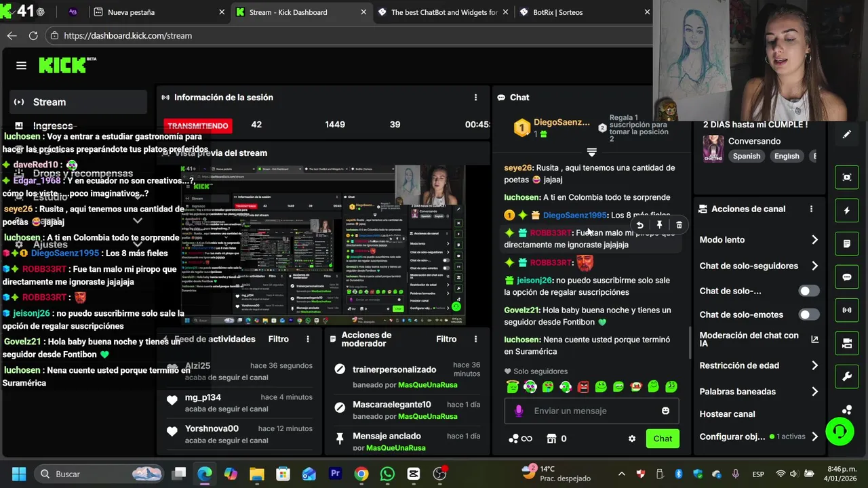Click MasQueUnaRusa link under trainerpersonalizado ban

point(427,385)
